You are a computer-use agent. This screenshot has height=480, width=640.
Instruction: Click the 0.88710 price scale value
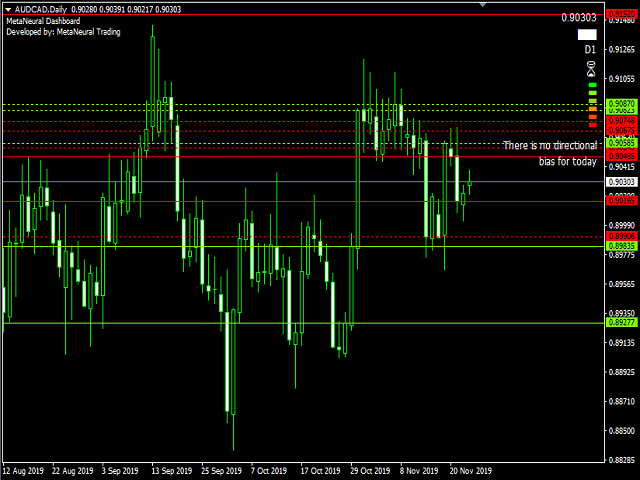tap(622, 402)
